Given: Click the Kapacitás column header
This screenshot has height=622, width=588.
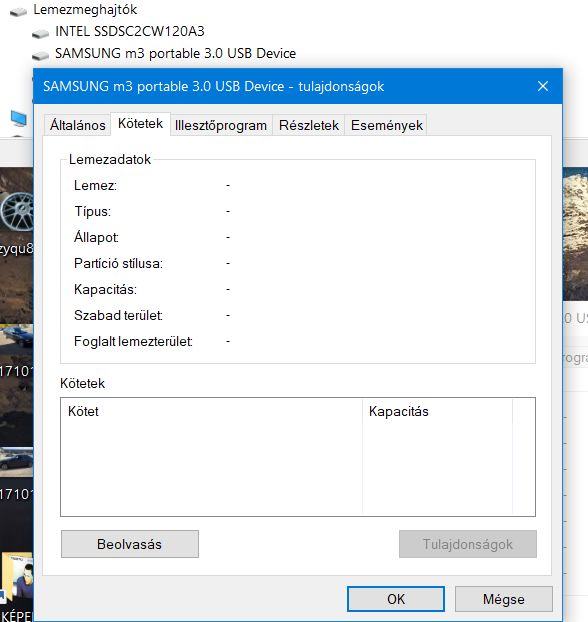Looking at the screenshot, I should 437,411.
